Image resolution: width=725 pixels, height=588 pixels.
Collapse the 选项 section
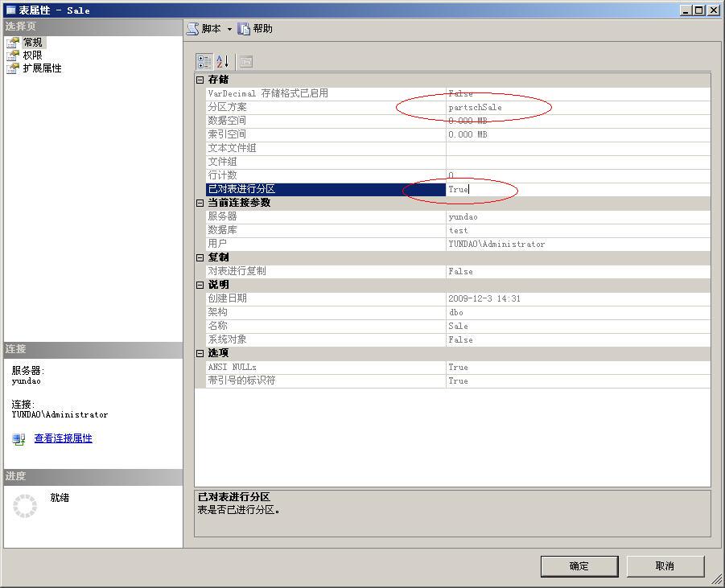pyautogui.click(x=200, y=353)
